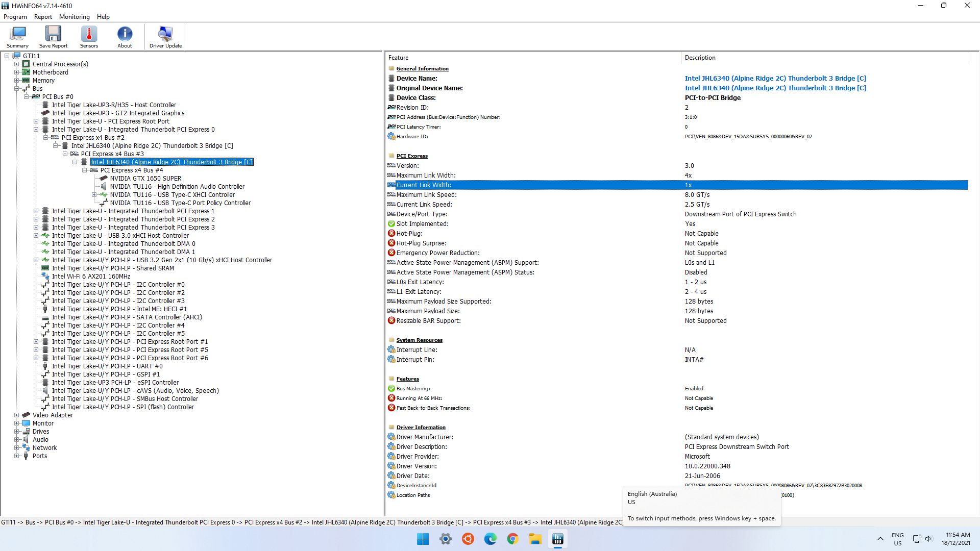Expand the Central Processor(s) node

[16, 64]
